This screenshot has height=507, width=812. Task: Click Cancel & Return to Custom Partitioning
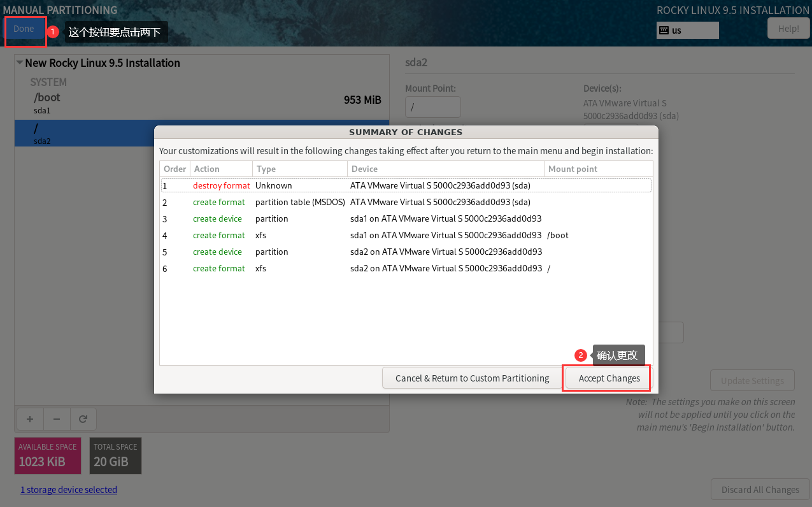coord(472,378)
